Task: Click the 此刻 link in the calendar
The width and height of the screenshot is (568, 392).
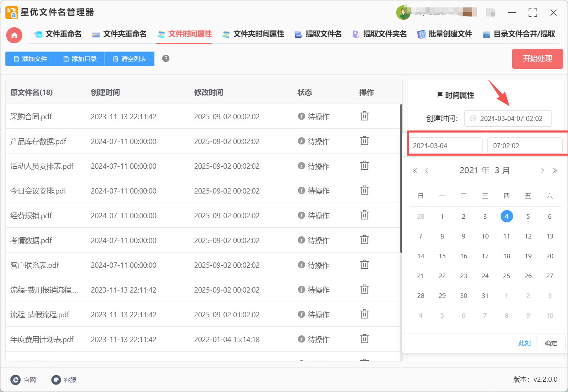Action: pyautogui.click(x=524, y=343)
